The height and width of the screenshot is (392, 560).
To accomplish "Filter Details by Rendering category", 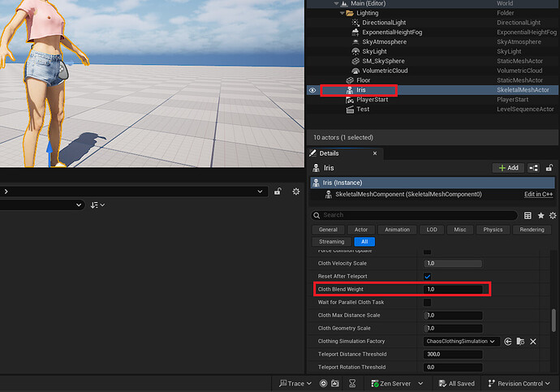I will pyautogui.click(x=532, y=230).
